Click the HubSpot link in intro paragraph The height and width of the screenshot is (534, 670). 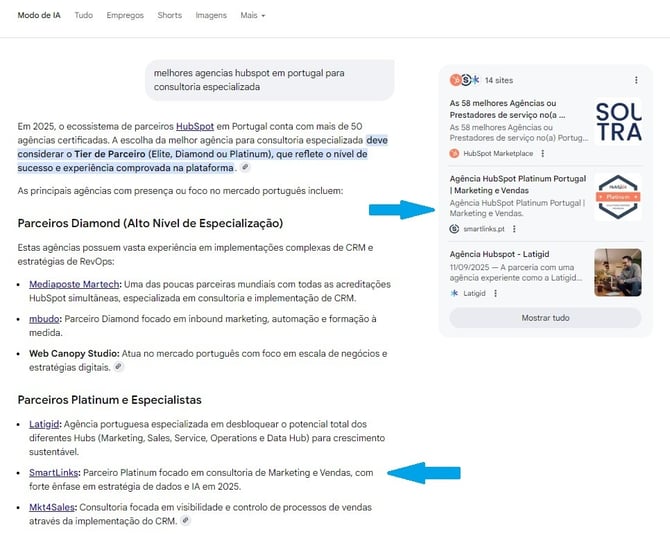pos(195,126)
